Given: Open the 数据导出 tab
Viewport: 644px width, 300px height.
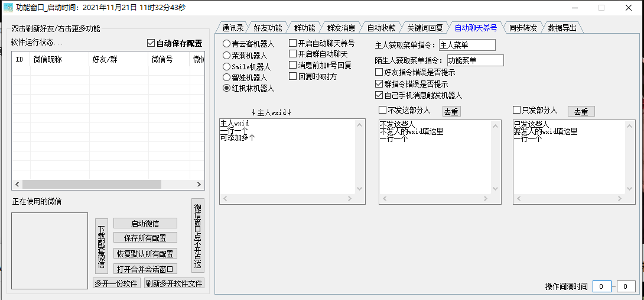Looking at the screenshot, I should [562, 28].
